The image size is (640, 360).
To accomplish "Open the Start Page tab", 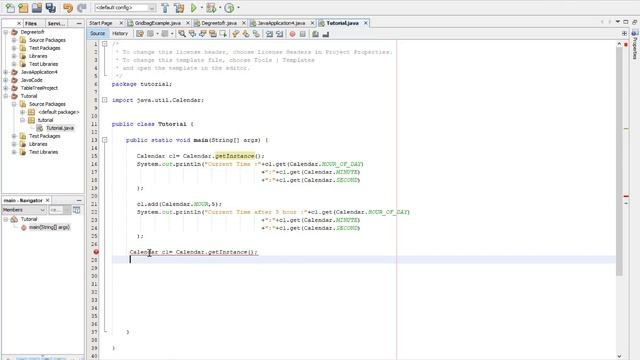I will (101, 23).
